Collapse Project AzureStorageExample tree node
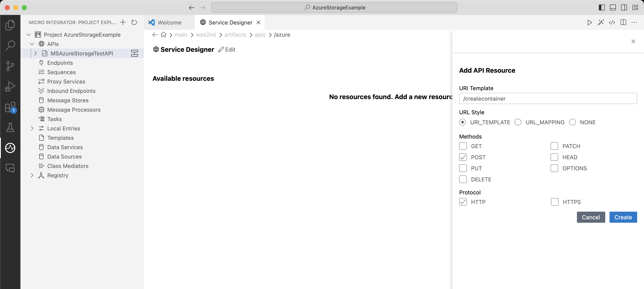Image resolution: width=644 pixels, height=289 pixels. (29, 35)
